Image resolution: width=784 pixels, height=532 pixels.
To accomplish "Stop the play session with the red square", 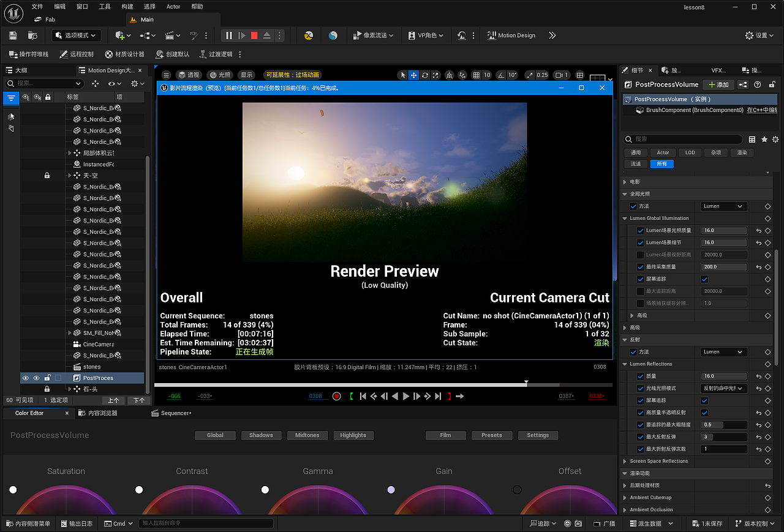I will coord(254,36).
